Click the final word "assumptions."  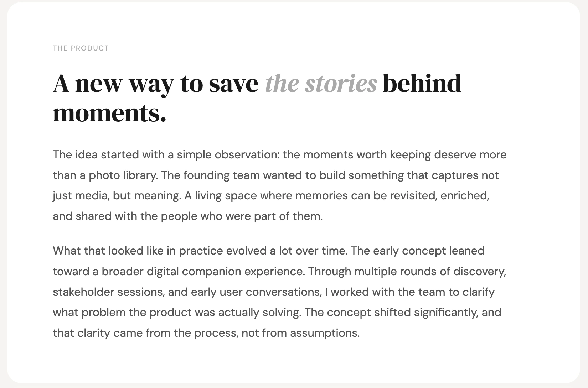tap(325, 333)
